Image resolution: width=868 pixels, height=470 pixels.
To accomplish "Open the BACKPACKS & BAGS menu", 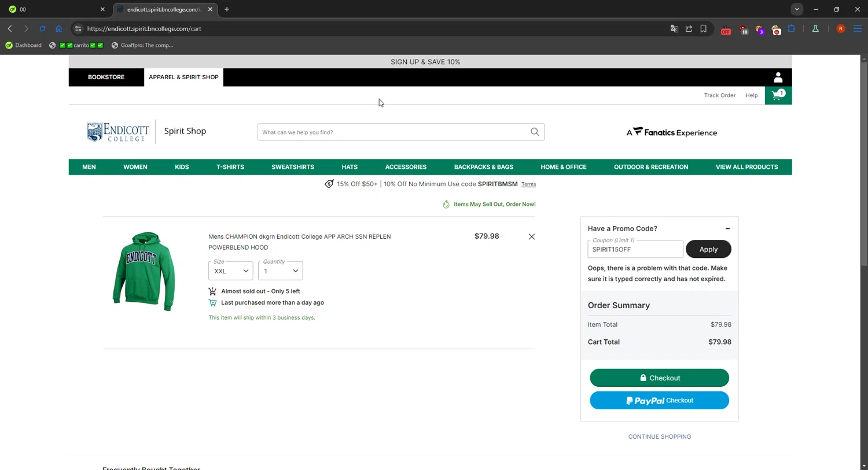I will point(484,167).
